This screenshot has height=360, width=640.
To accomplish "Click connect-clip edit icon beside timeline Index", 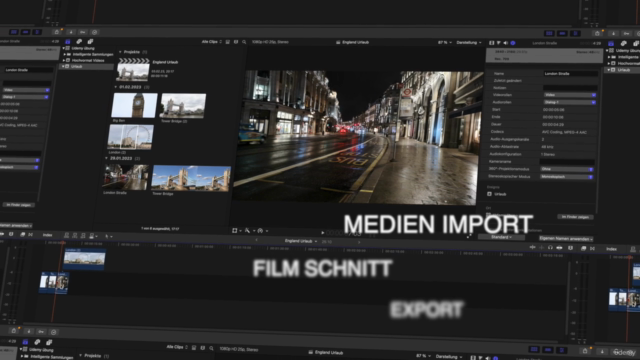I will 66,236.
